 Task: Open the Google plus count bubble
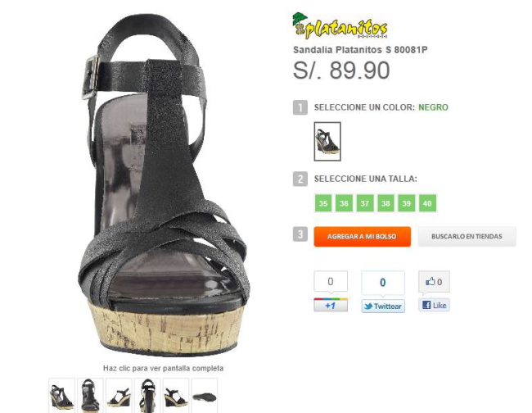click(331, 281)
